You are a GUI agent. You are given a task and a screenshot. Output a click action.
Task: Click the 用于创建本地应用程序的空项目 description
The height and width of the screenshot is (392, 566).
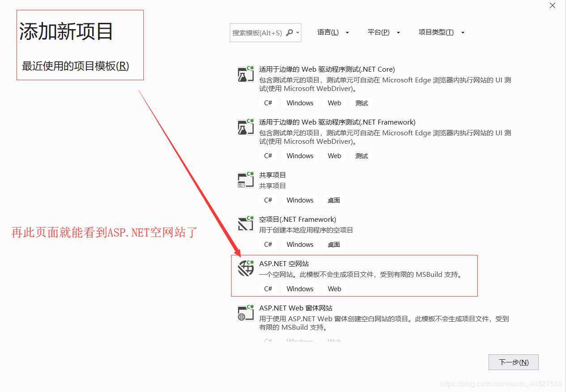coord(306,230)
